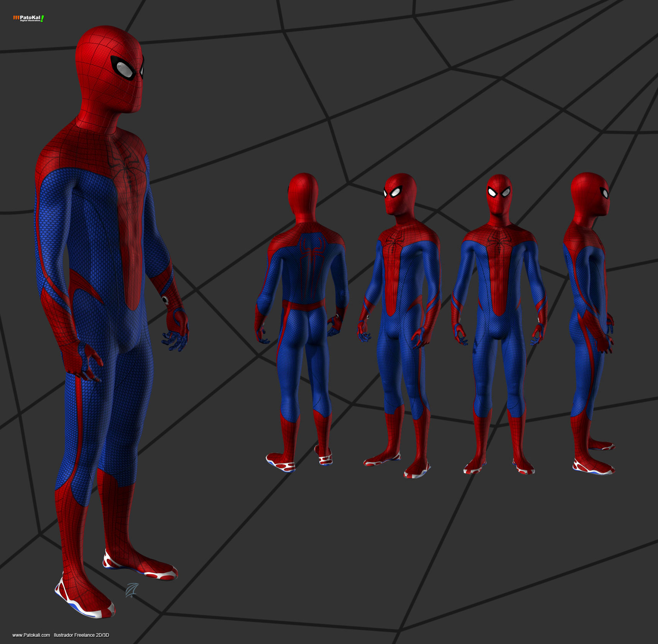Click the PatoKal Digital Illustration logo

[29, 17]
